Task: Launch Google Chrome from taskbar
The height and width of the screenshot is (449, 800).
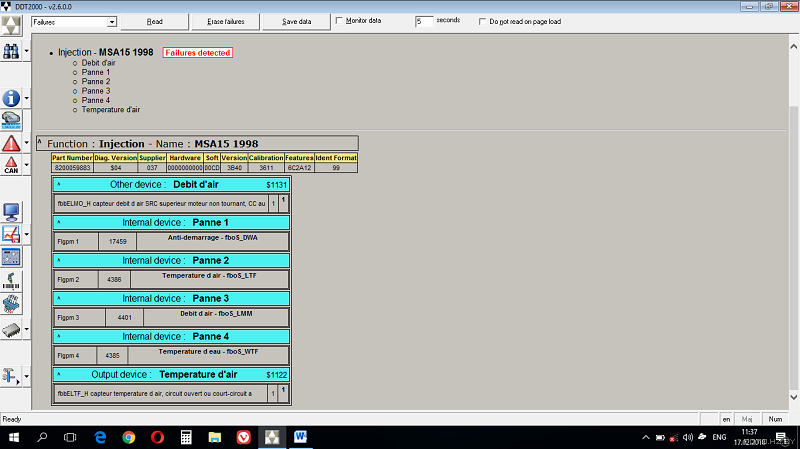Action: tap(129, 437)
